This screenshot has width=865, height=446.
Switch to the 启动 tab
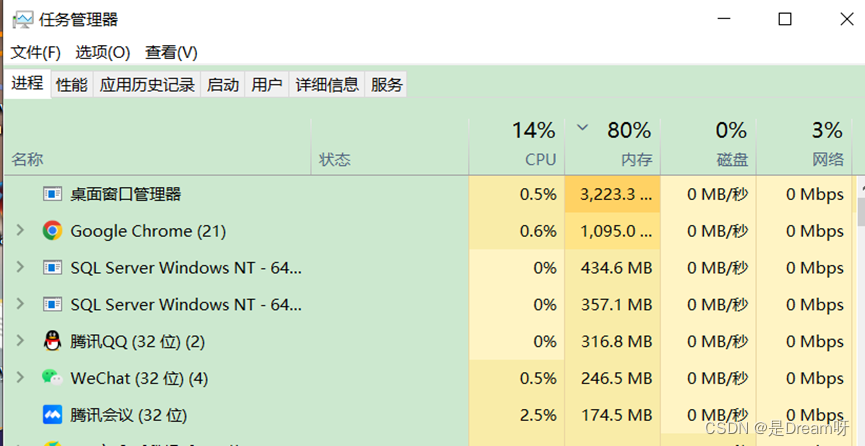click(223, 84)
